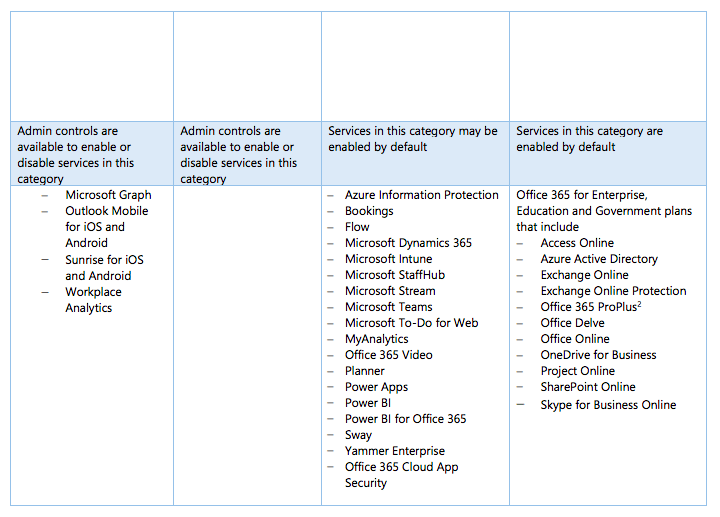Screen dimensions: 720x517
Task: Click the 'Microsoft Graph' list entry
Action: click(108, 195)
